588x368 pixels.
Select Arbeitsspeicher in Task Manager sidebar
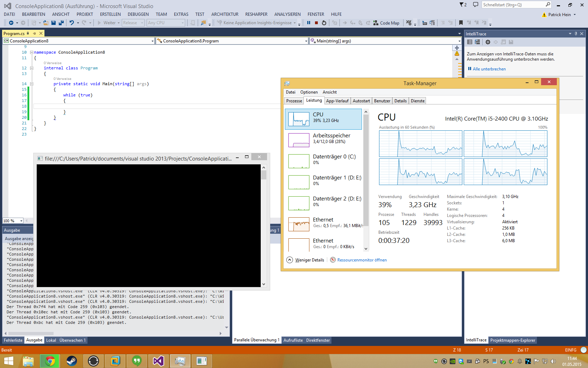(323, 140)
